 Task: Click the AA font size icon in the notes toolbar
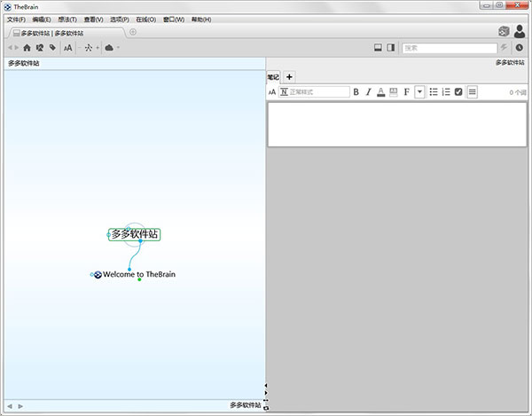pos(272,92)
